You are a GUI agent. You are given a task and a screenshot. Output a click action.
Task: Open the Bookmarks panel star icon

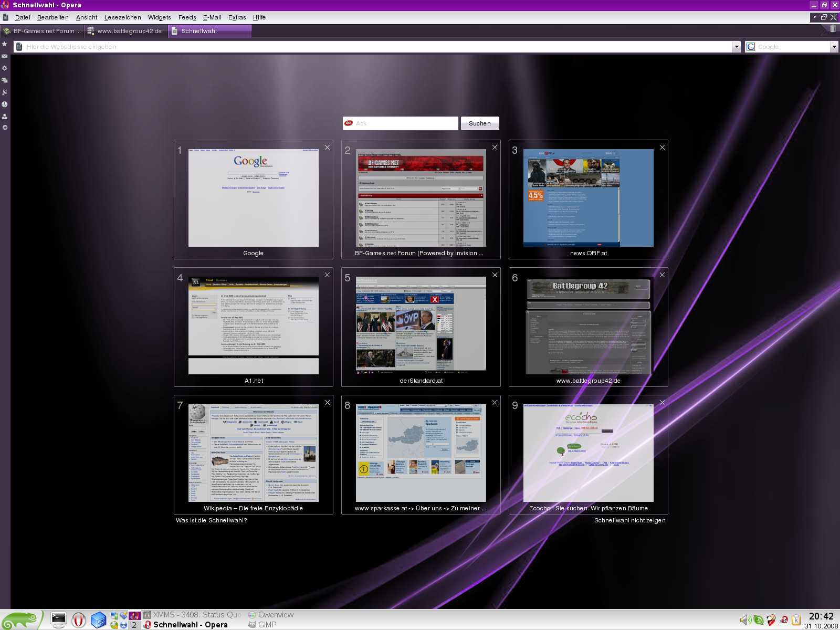[5, 44]
